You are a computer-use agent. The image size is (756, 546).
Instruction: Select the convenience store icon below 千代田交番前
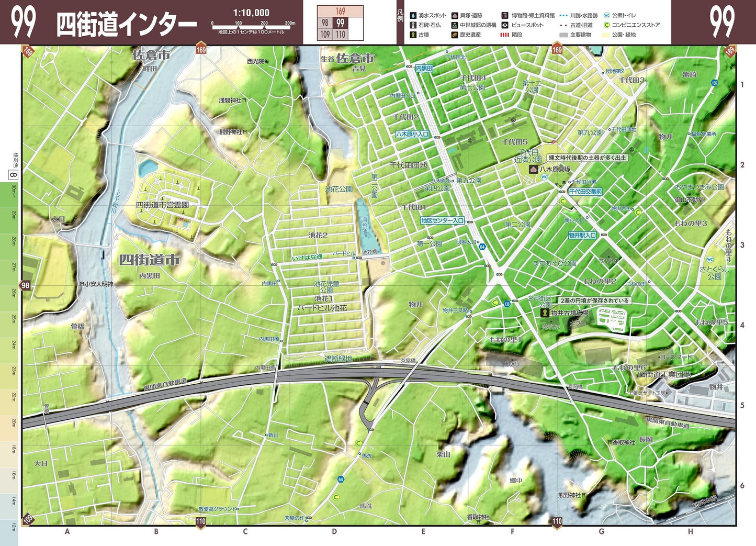[563, 201]
